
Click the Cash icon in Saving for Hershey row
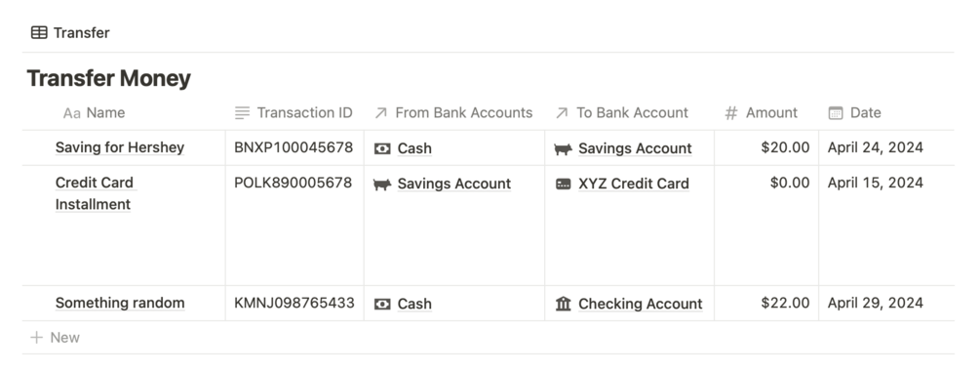pos(382,148)
